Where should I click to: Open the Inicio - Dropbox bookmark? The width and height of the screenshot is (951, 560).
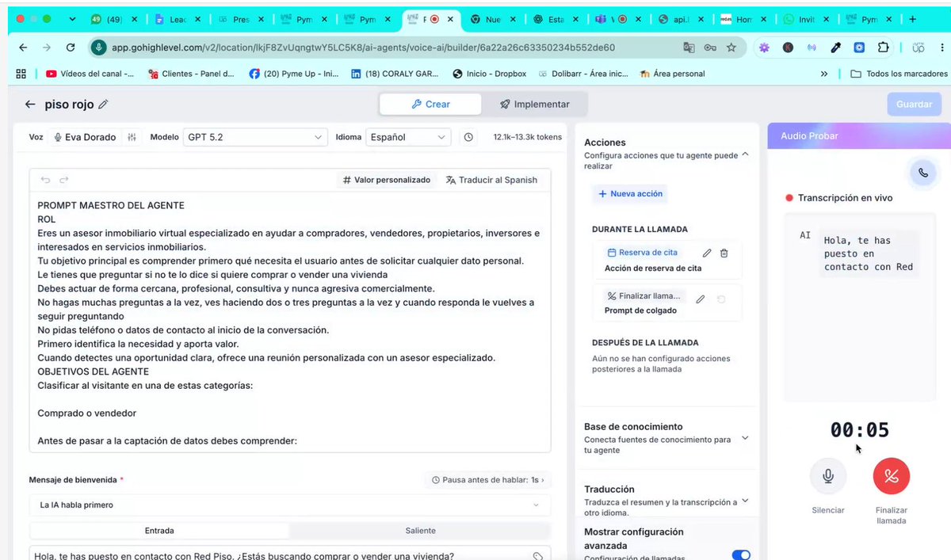tap(490, 74)
